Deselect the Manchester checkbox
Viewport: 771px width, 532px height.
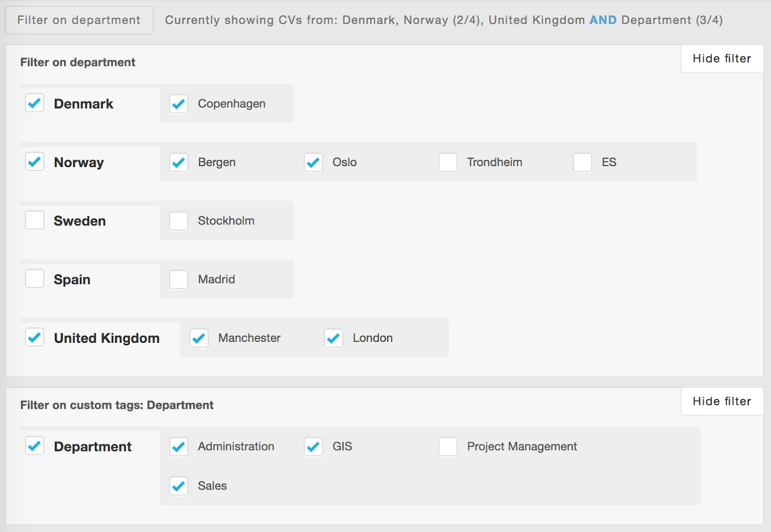199,338
